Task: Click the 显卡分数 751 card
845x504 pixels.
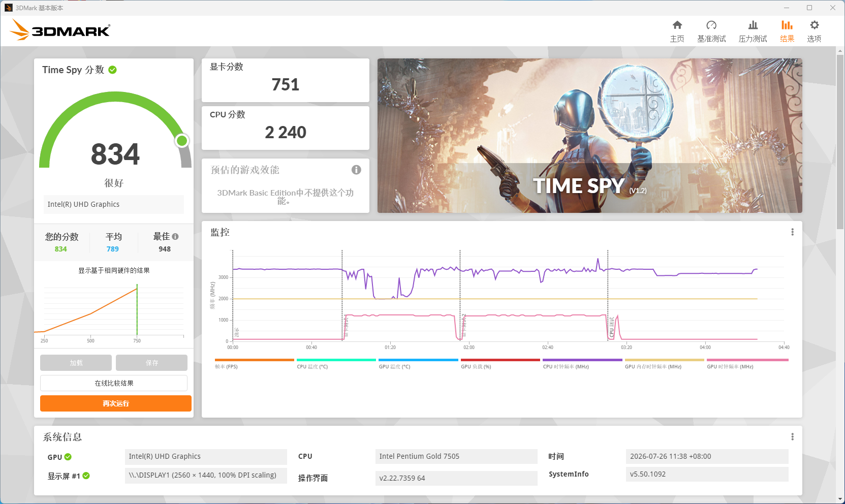Action: tap(286, 80)
